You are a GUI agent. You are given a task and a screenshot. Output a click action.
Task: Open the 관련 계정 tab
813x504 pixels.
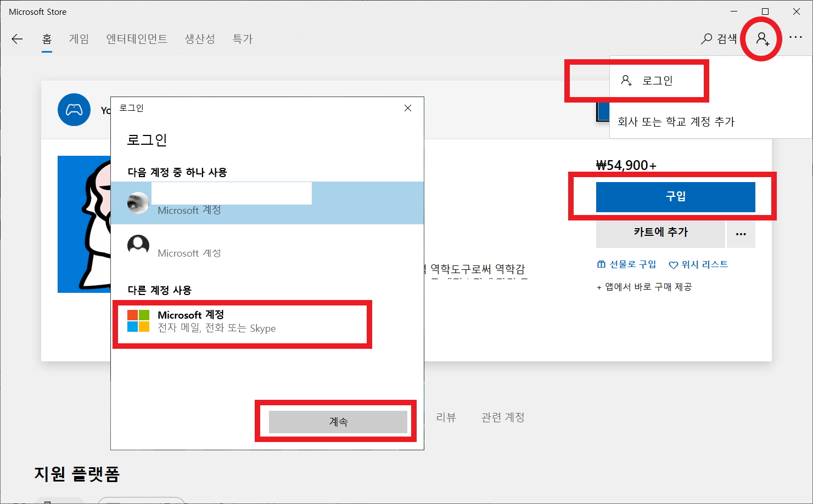(503, 417)
